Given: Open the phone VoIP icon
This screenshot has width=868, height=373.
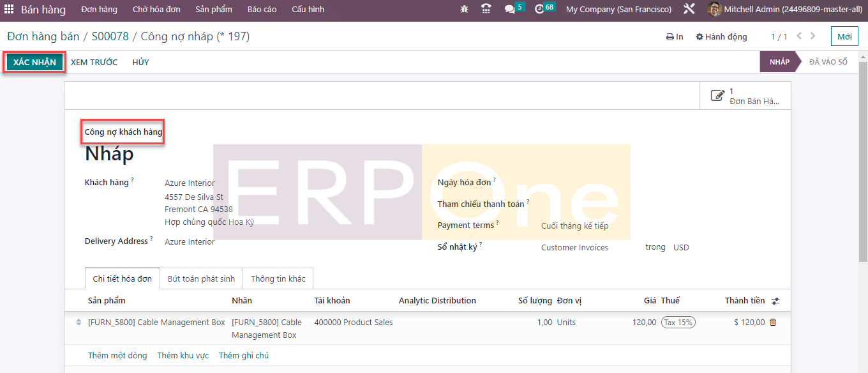Looking at the screenshot, I should click(486, 10).
